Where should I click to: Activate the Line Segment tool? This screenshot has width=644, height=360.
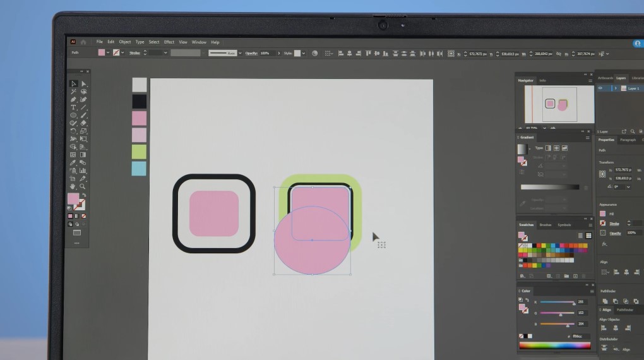coord(83,107)
